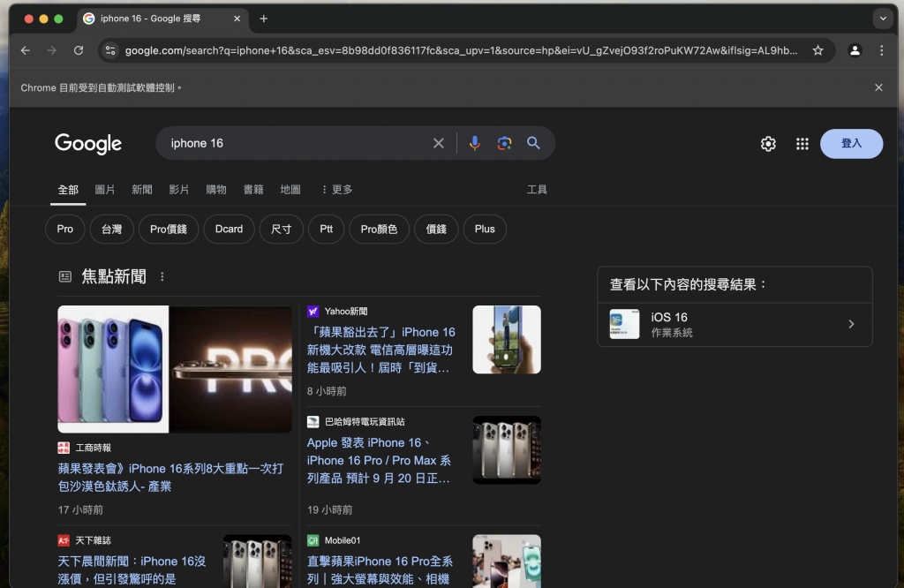Switch to the 購物 tab
904x588 pixels.
[x=216, y=190]
